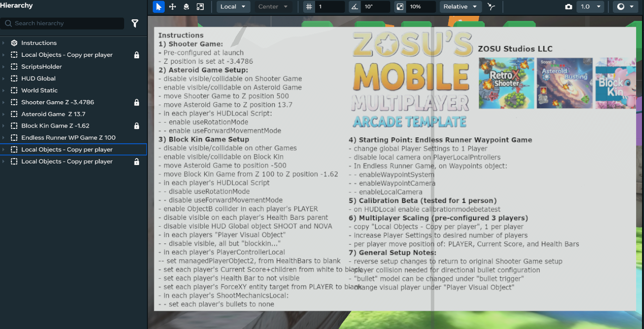Select Asteroid Game Z 13.7 row
The image size is (644, 329).
tap(73, 114)
